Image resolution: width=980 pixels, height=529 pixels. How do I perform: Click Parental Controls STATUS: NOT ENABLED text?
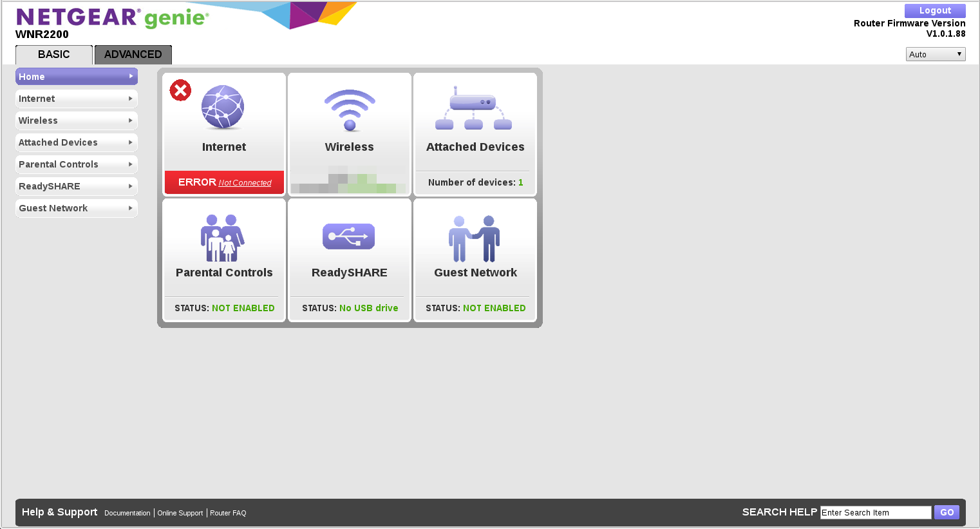224,308
